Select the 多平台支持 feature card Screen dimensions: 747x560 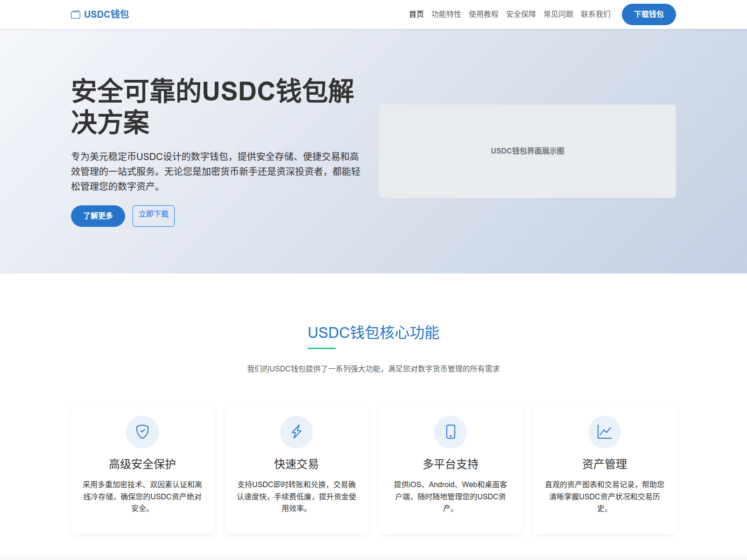[450, 468]
